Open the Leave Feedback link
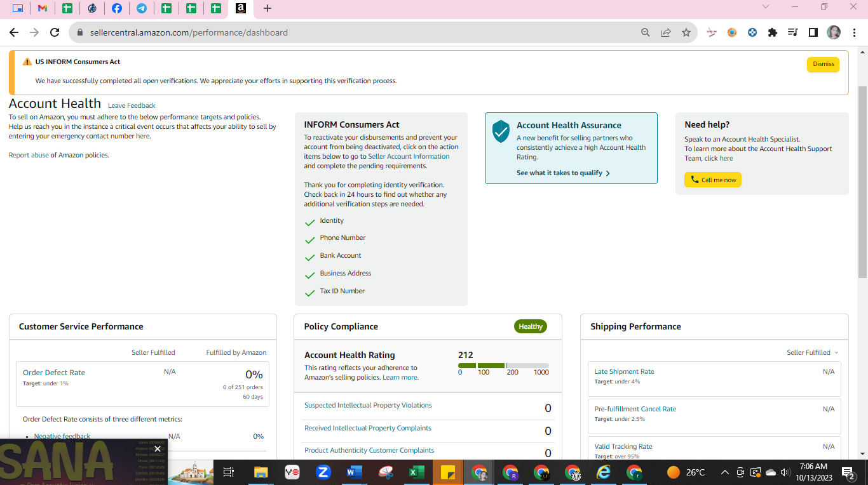 [x=132, y=105]
